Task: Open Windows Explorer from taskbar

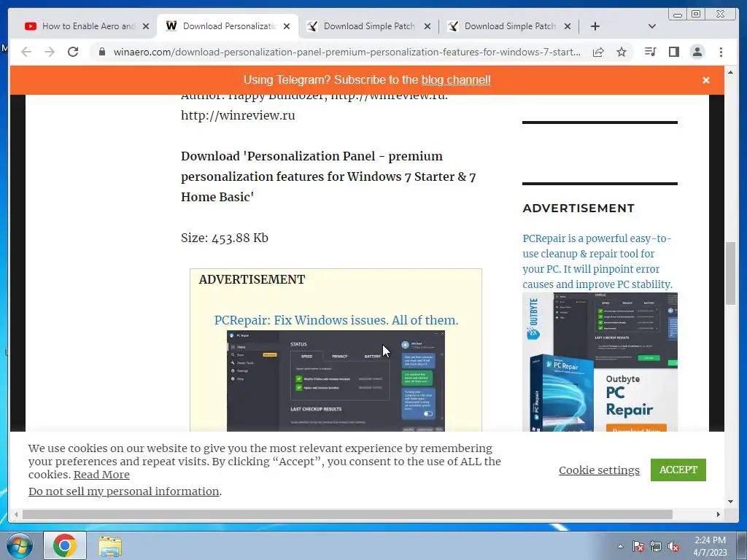Action: click(x=110, y=546)
